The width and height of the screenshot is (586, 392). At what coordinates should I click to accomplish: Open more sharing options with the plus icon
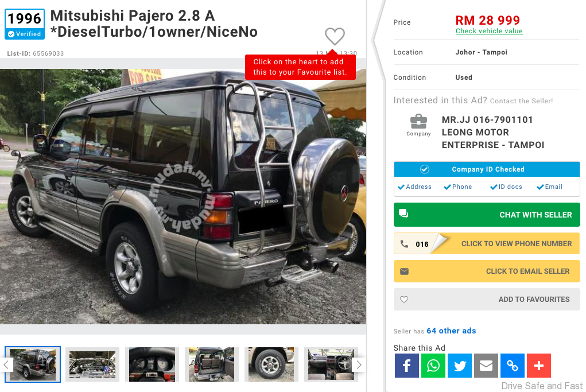point(539,366)
